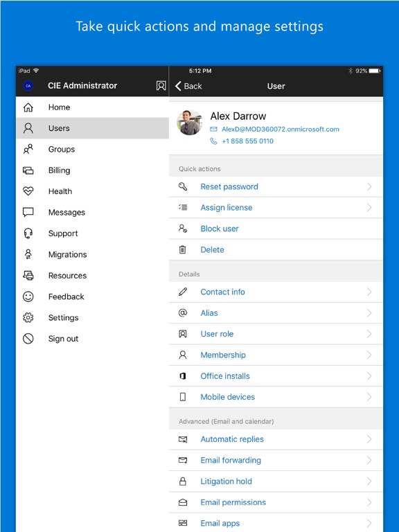
Task: Click the CA avatar circle in header
Action: [28, 85]
